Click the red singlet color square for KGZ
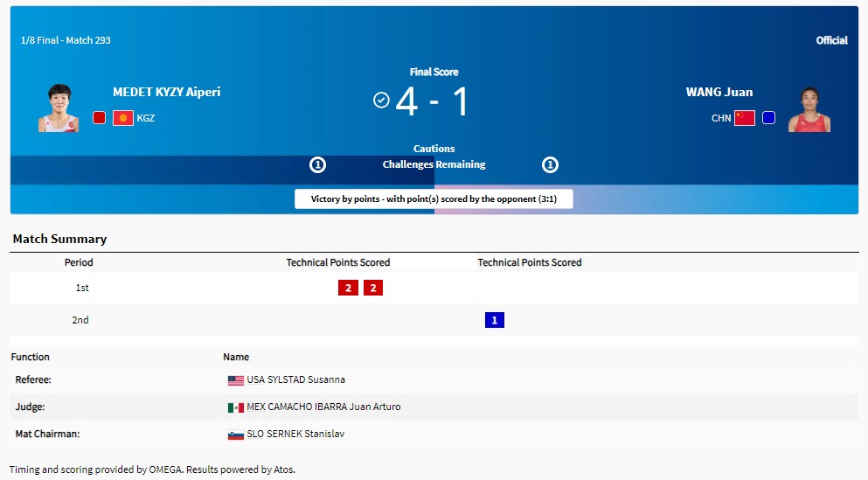 (x=100, y=118)
